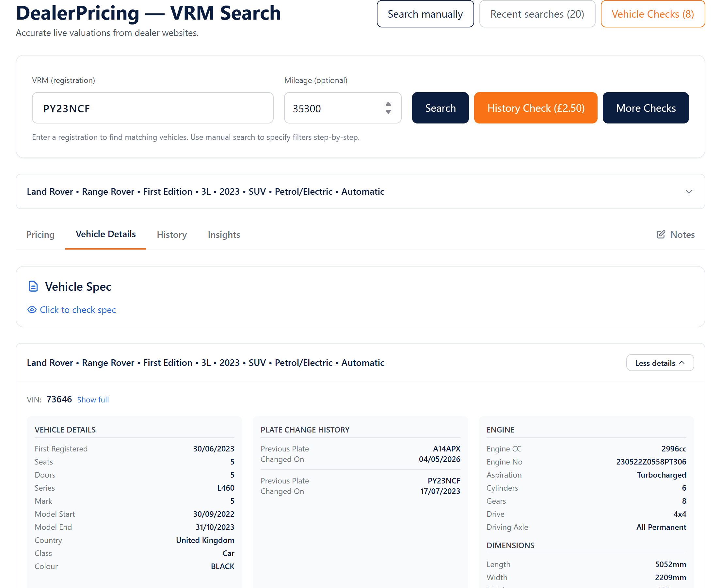Click the Class value Car
Screen dimensions: 721x588
point(229,553)
